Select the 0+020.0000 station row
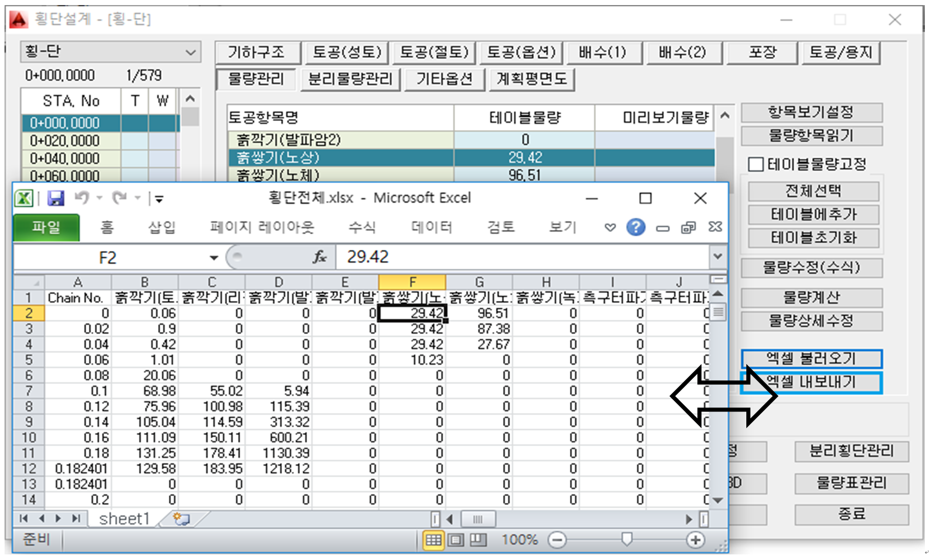The width and height of the screenshot is (931, 560). click(65, 141)
